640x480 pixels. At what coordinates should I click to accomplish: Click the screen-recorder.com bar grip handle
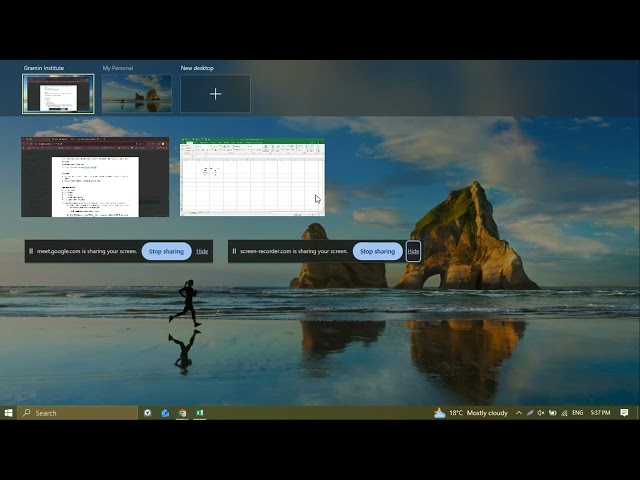click(x=234, y=251)
